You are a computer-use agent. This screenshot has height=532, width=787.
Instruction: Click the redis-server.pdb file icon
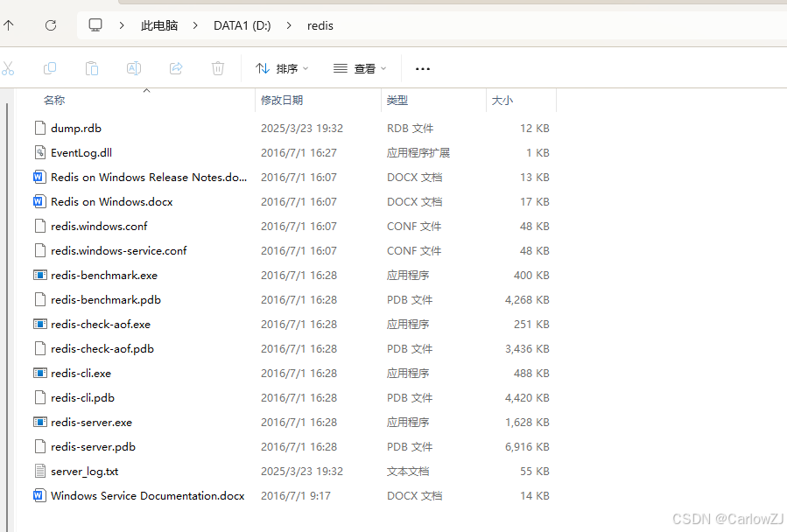pos(40,446)
